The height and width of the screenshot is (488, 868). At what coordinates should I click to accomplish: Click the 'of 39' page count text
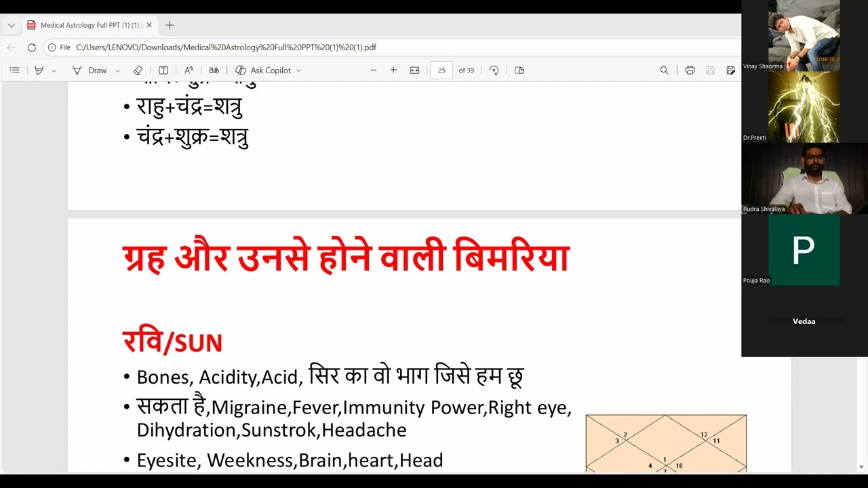[467, 70]
